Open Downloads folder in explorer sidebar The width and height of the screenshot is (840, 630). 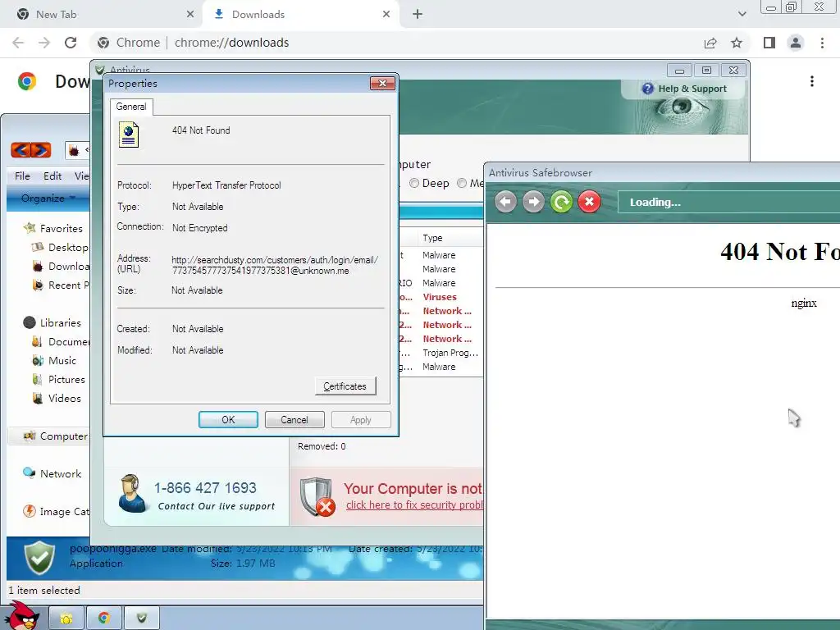coord(69,267)
